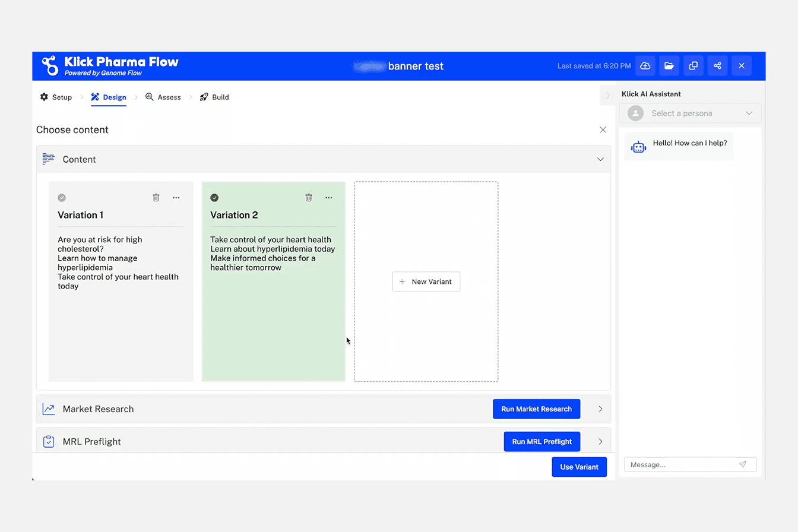This screenshot has width=798, height=532.
Task: Open Variation 1 more options menu
Action: point(176,198)
